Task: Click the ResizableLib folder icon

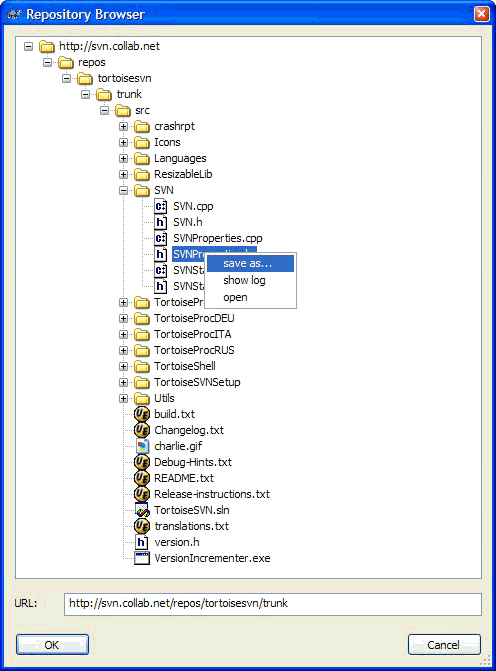Action: click(142, 175)
